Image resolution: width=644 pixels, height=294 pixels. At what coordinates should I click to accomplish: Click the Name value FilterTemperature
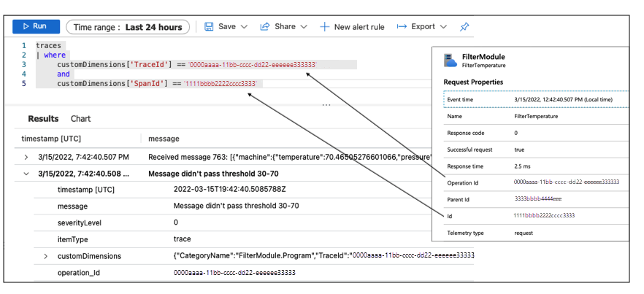[536, 116]
